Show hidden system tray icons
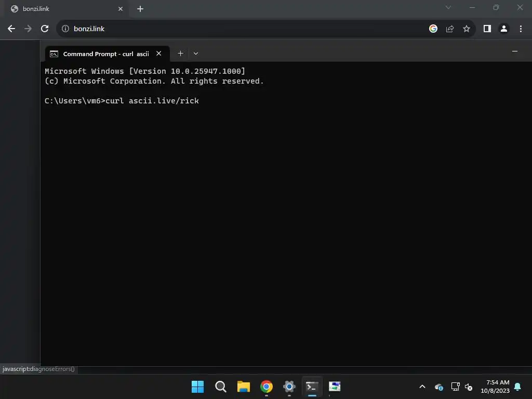532x399 pixels. click(x=422, y=387)
